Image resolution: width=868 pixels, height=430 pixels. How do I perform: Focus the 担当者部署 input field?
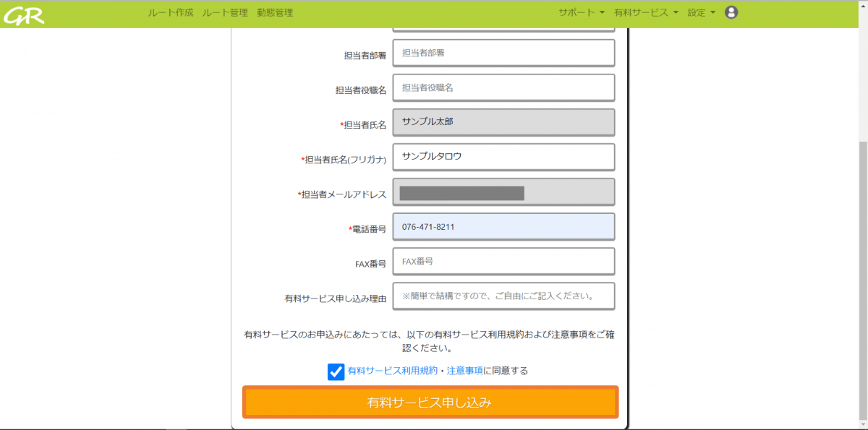pyautogui.click(x=503, y=53)
